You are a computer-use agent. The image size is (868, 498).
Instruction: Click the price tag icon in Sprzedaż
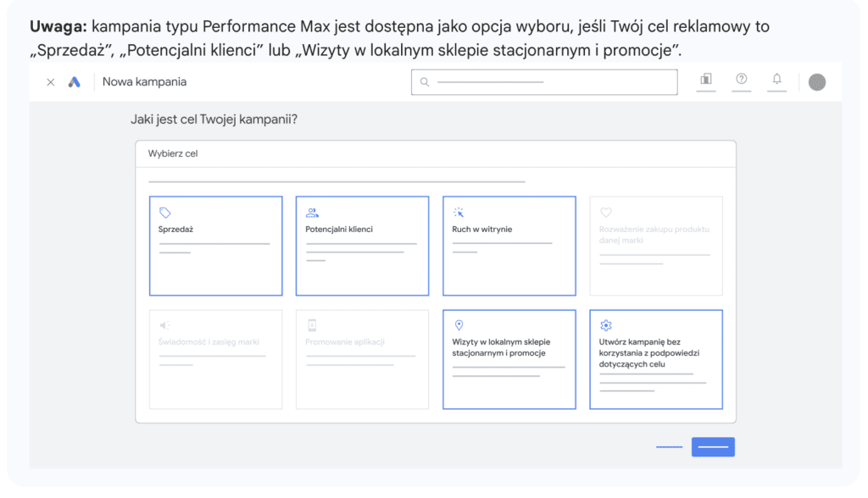(x=165, y=213)
